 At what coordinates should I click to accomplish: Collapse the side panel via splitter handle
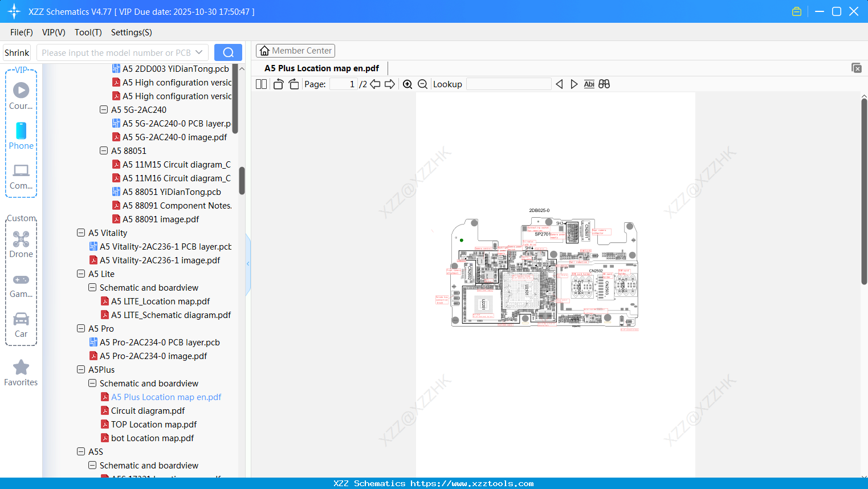tap(248, 263)
